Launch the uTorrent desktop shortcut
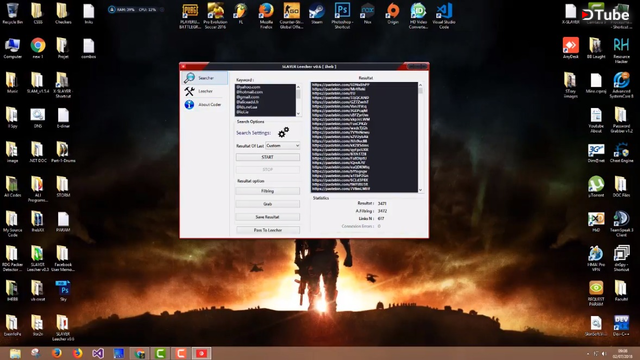This screenshot has height=360, width=640. [x=596, y=187]
